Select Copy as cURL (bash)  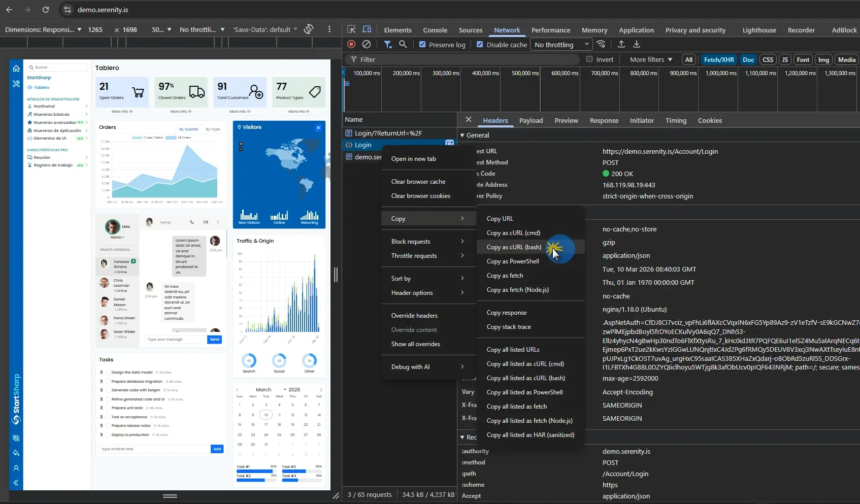(x=514, y=247)
